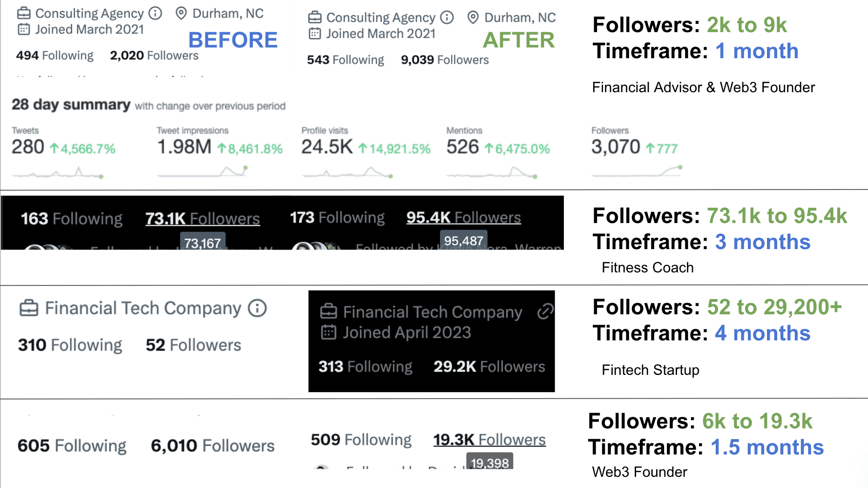Click info icon beside light Financial Tech Company
Viewport: 868px width, 488px height.
(257, 308)
